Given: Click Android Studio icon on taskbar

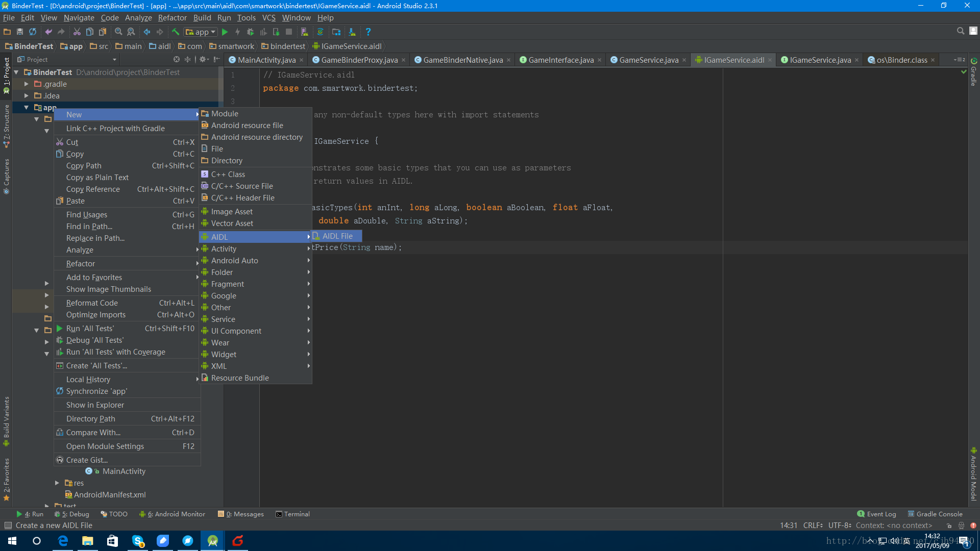Looking at the screenshot, I should [213, 541].
